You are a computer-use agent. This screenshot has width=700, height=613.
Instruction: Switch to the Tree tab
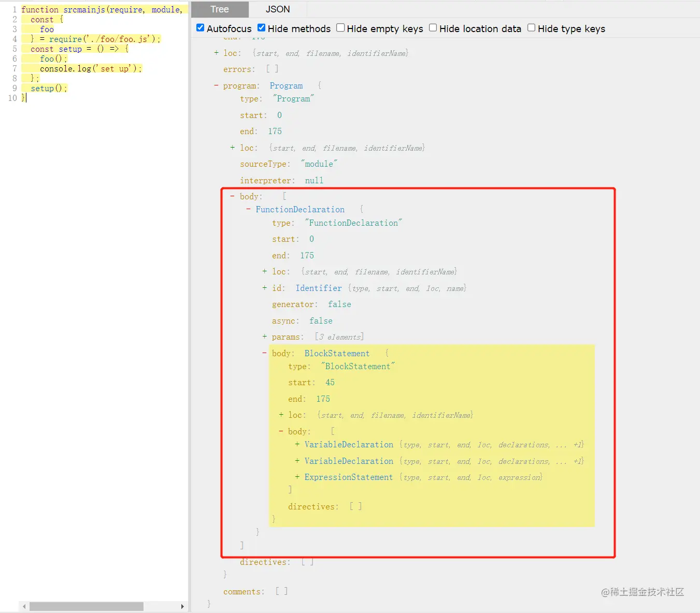220,9
